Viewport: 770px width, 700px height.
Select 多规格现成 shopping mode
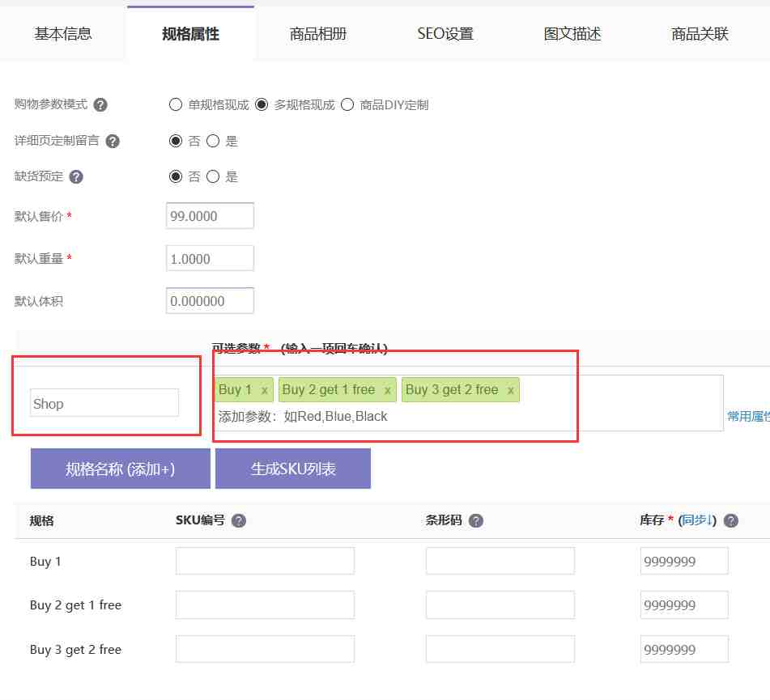[262, 105]
